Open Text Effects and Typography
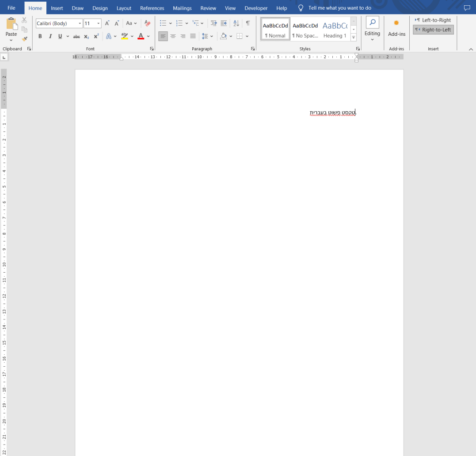This screenshot has height=456, width=476. tap(109, 36)
